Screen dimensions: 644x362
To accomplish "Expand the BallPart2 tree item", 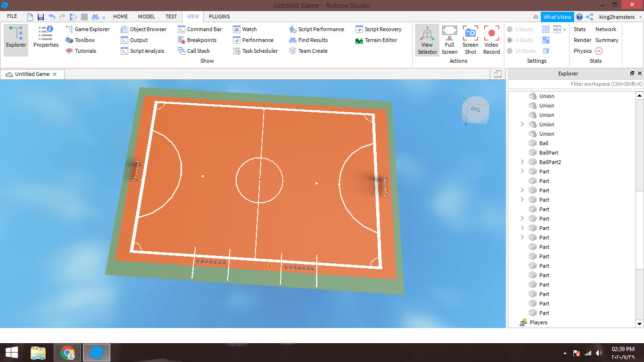I will pyautogui.click(x=522, y=162).
